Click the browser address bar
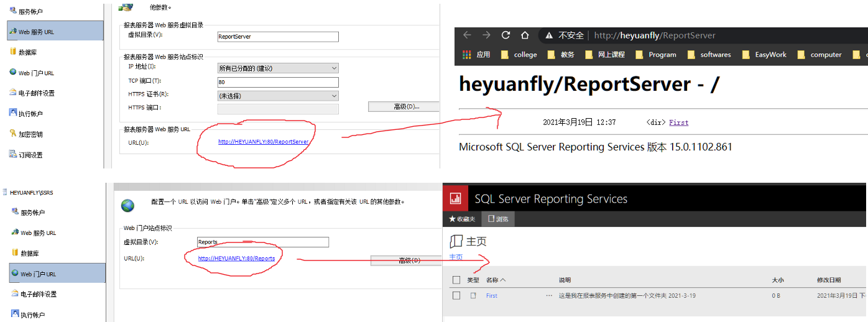868x322 pixels. tap(703, 35)
